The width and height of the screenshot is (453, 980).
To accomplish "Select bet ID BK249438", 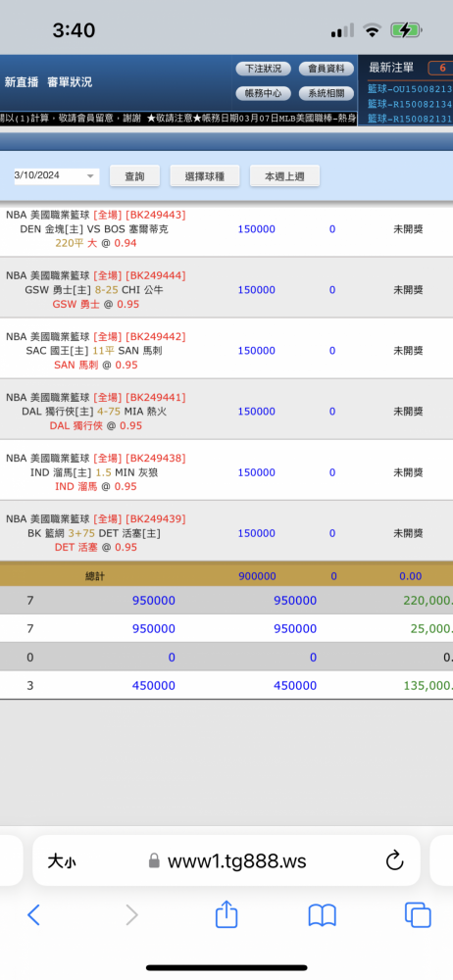I will point(156,458).
